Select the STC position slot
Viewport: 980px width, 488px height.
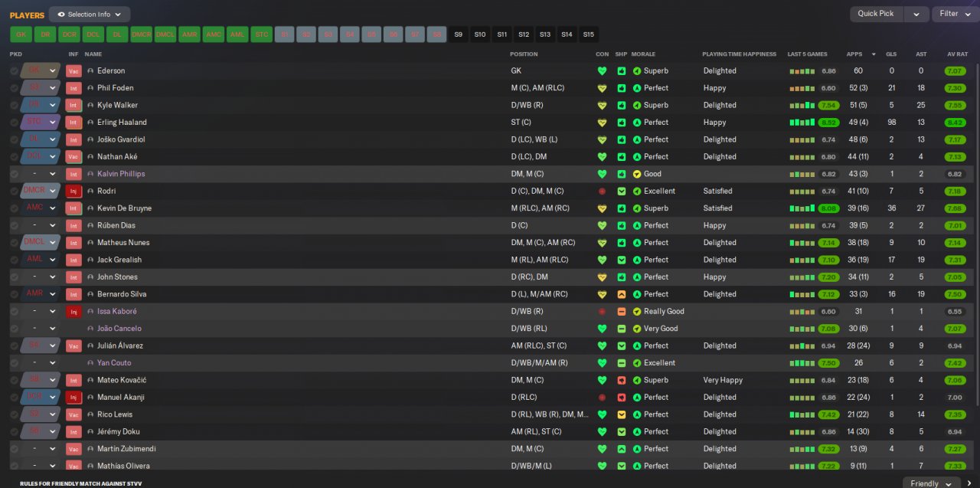coord(262,34)
